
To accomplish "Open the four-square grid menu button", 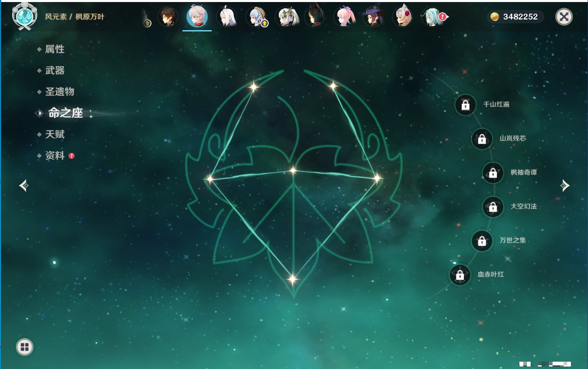I will pos(24,347).
